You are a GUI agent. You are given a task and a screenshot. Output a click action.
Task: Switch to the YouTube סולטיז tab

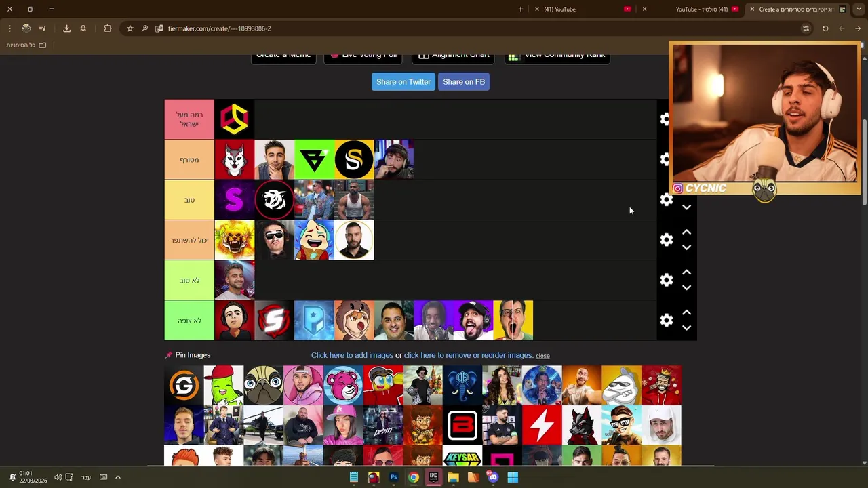point(692,9)
